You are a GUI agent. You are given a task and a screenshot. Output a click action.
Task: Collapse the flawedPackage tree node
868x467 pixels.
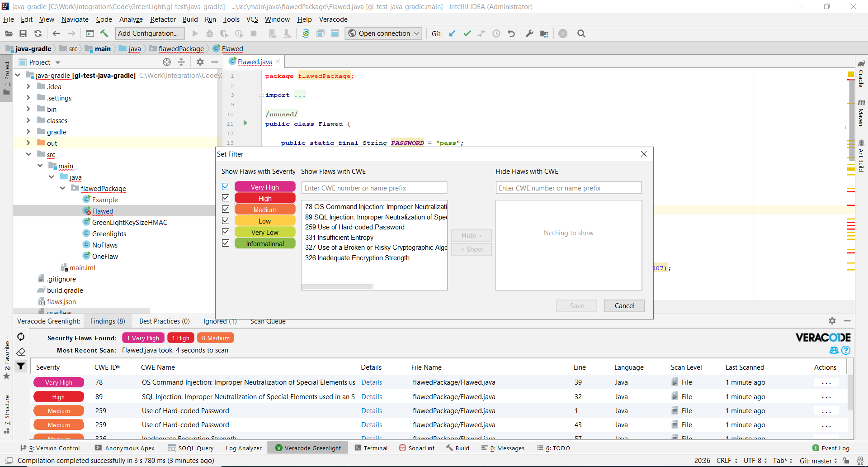click(62, 189)
